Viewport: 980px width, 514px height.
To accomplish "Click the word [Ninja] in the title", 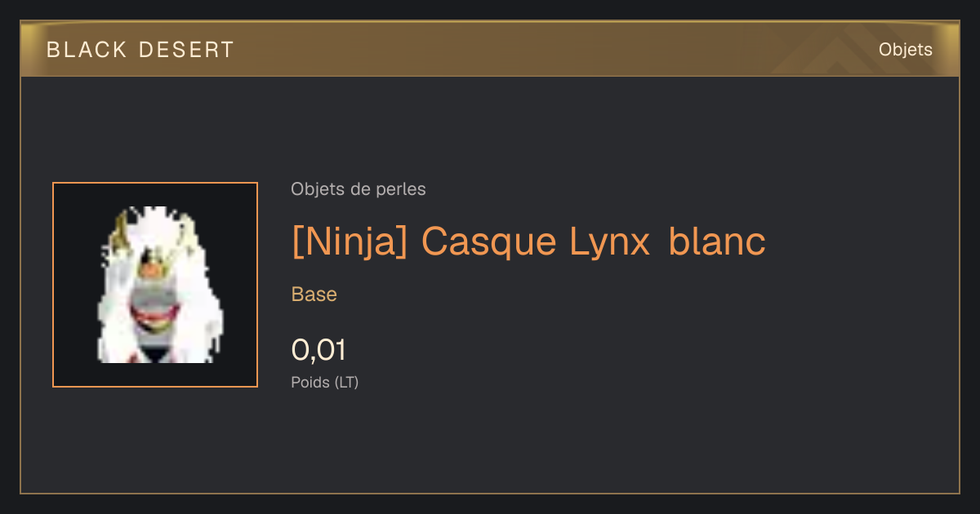I will pyautogui.click(x=350, y=241).
